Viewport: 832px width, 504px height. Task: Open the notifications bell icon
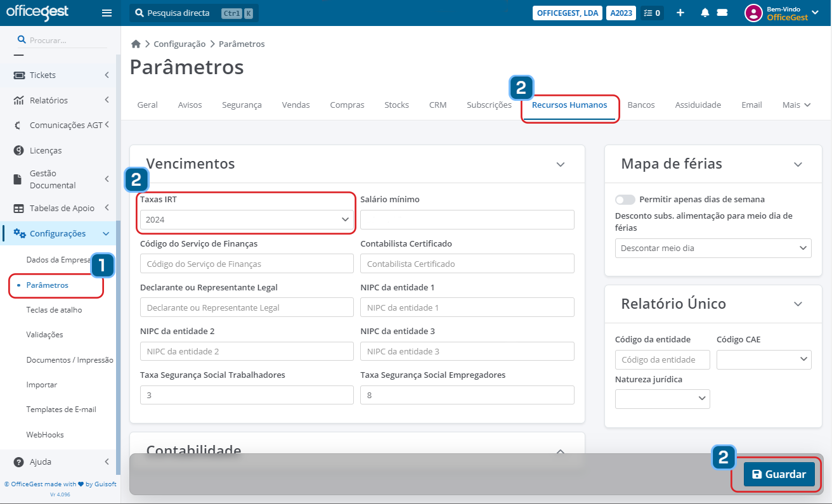point(705,13)
